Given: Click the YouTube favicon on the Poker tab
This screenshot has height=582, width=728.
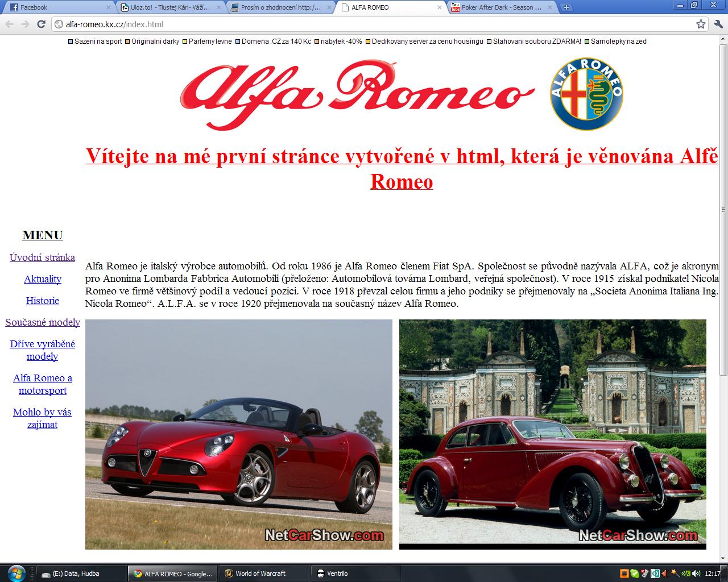Looking at the screenshot, I should [x=455, y=7].
